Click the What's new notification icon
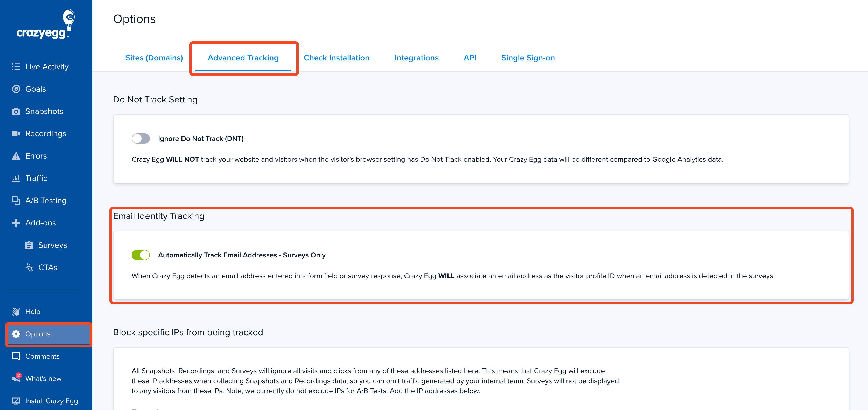This screenshot has width=868, height=410. (16, 378)
